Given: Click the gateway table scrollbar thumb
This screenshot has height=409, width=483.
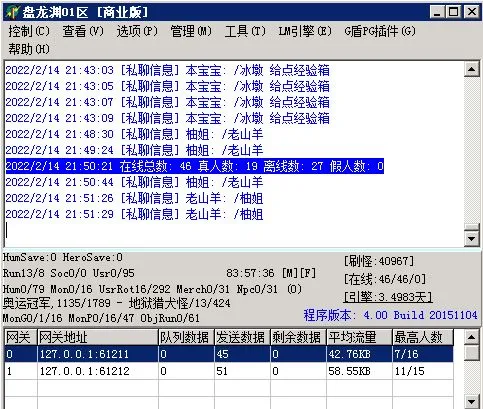Looking at the screenshot, I should click(471, 352).
